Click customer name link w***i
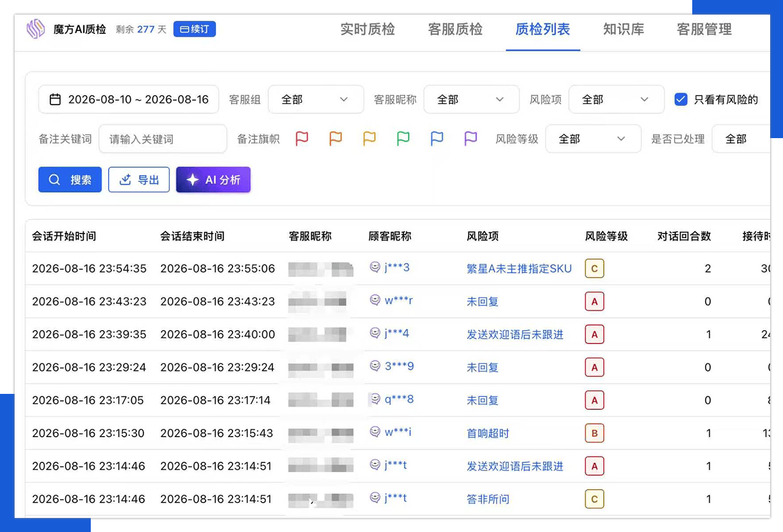This screenshot has height=532, width=783. pyautogui.click(x=398, y=432)
